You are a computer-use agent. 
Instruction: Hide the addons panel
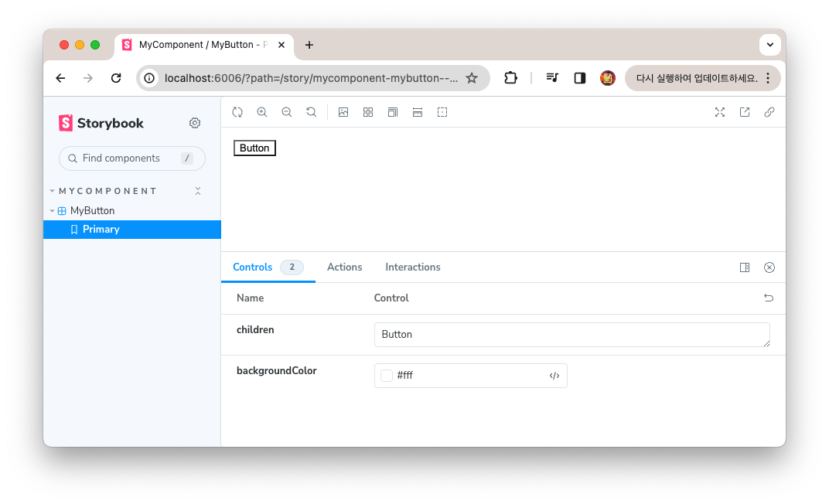tap(769, 267)
